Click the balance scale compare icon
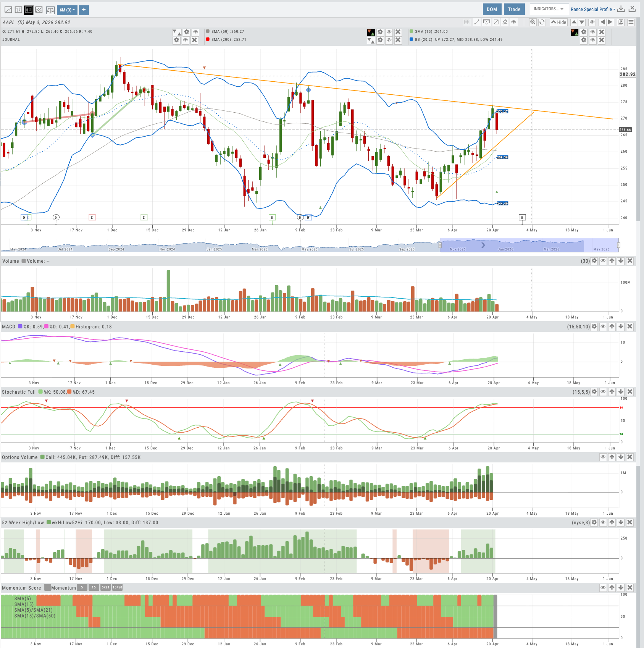This screenshot has height=648, width=644. point(50,10)
